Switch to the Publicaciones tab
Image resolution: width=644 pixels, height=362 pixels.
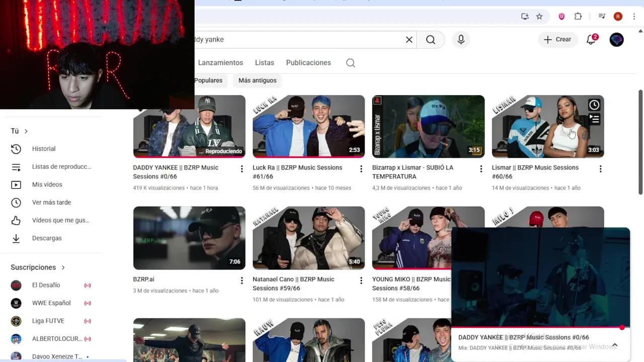click(308, 63)
